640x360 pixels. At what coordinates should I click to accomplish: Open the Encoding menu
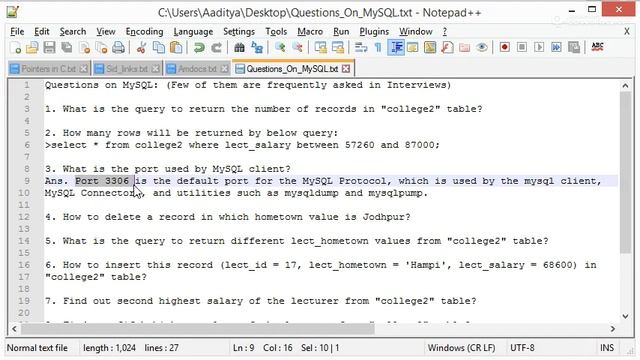tap(144, 31)
